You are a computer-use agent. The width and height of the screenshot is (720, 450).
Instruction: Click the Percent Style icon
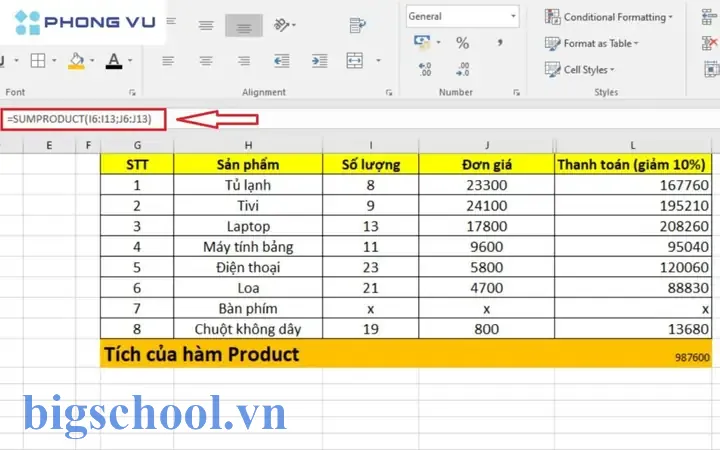[462, 43]
